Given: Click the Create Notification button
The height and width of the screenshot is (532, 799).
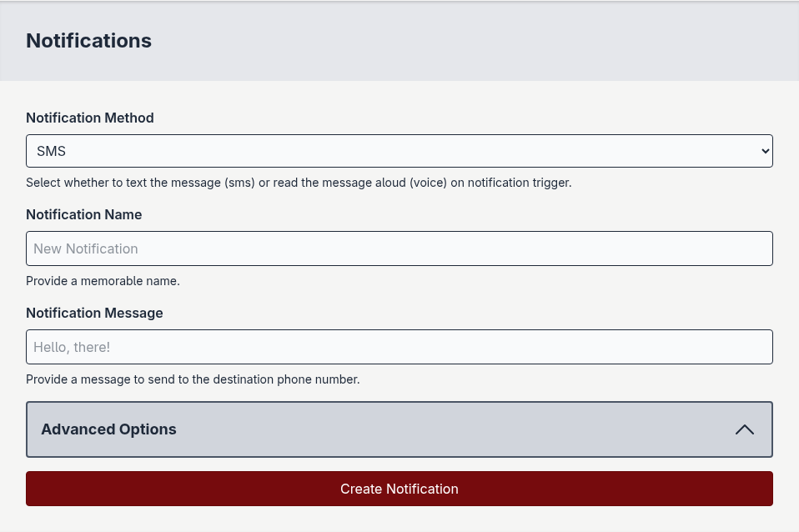Looking at the screenshot, I should 399,489.
